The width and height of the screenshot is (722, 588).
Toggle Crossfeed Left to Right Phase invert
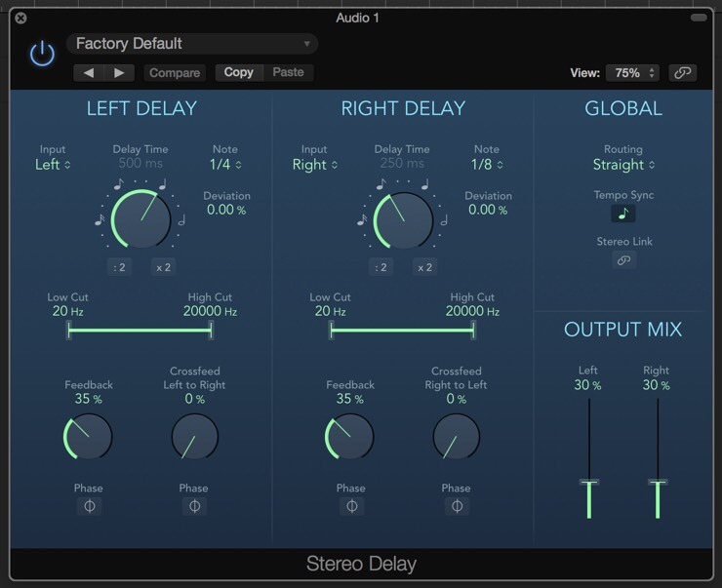click(195, 506)
